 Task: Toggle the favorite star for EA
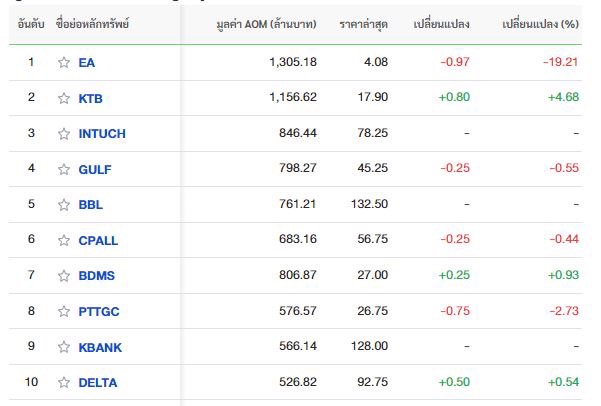(x=64, y=62)
